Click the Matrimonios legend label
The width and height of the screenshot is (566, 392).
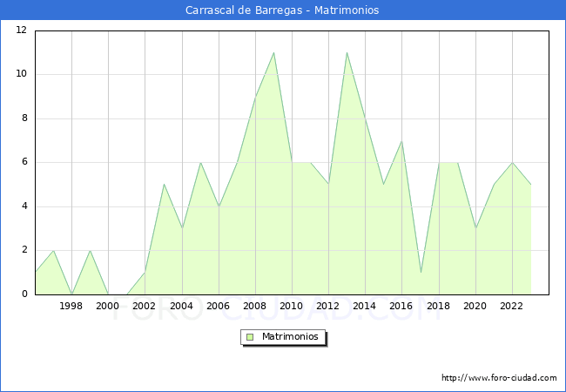pyautogui.click(x=290, y=337)
